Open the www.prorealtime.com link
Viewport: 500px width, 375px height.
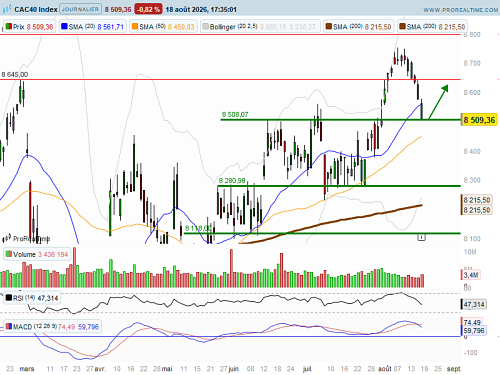[x=461, y=10]
